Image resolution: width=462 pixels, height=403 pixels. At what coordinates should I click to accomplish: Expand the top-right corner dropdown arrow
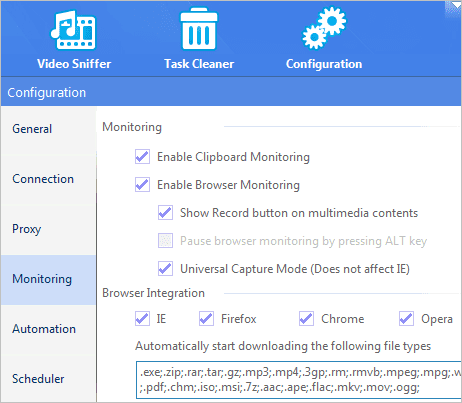(x=456, y=5)
